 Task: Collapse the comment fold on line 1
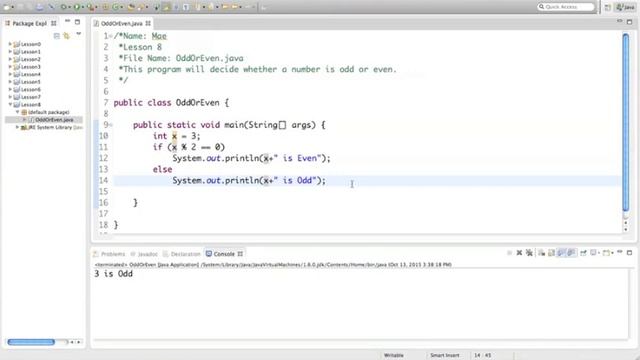(x=111, y=36)
